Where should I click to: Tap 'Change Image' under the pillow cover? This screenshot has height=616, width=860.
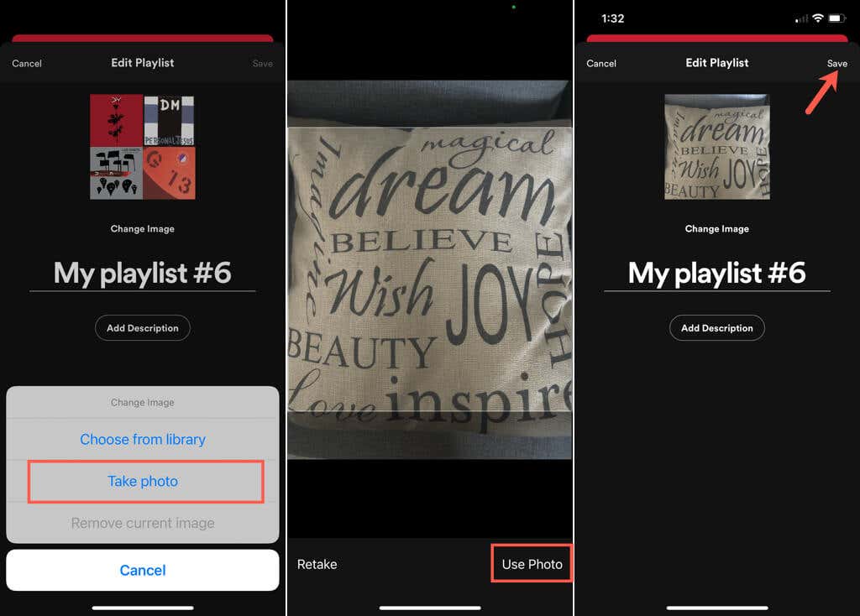[x=717, y=228]
